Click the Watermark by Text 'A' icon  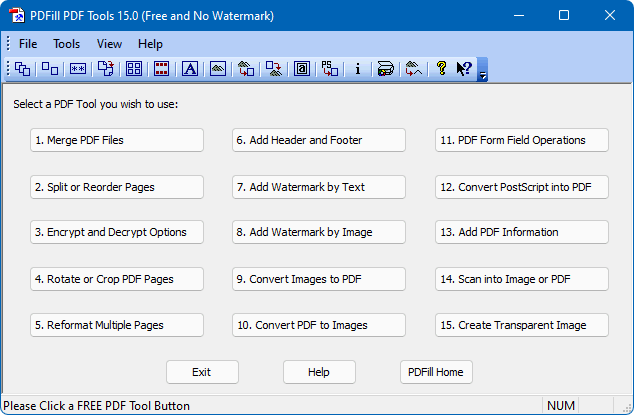tap(190, 69)
